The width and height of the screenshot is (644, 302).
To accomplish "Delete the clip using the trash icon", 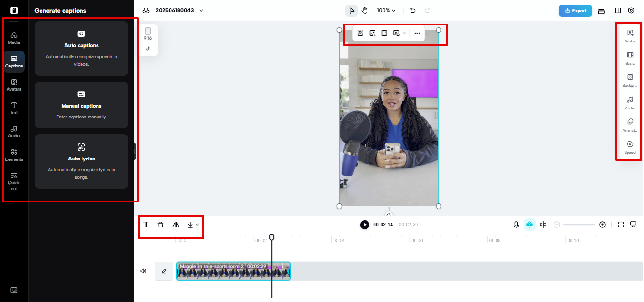I will coord(161,225).
